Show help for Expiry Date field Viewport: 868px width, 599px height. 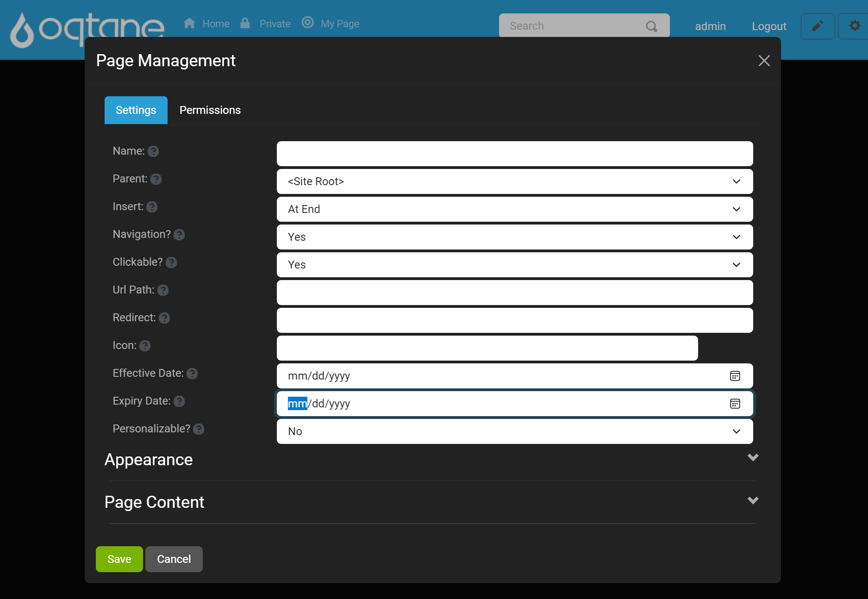point(179,401)
